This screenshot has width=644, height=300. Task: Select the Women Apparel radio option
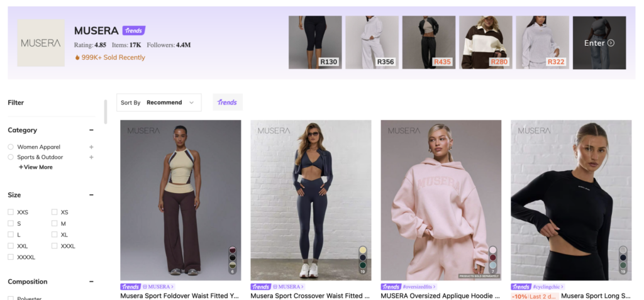(x=11, y=147)
